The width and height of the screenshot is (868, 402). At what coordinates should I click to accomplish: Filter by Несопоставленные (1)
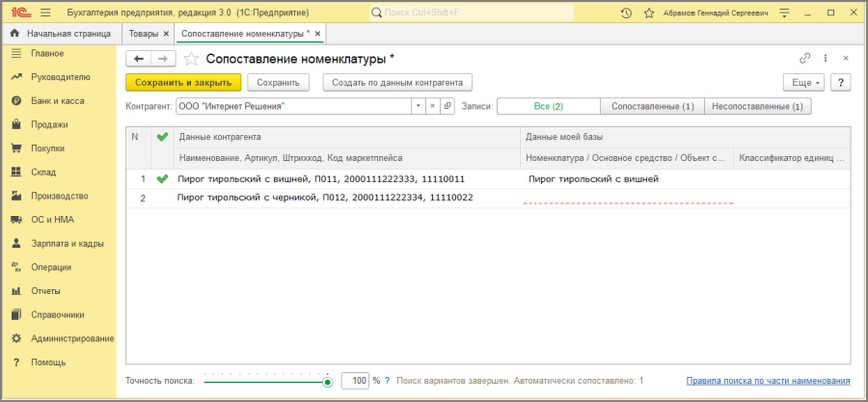(758, 106)
